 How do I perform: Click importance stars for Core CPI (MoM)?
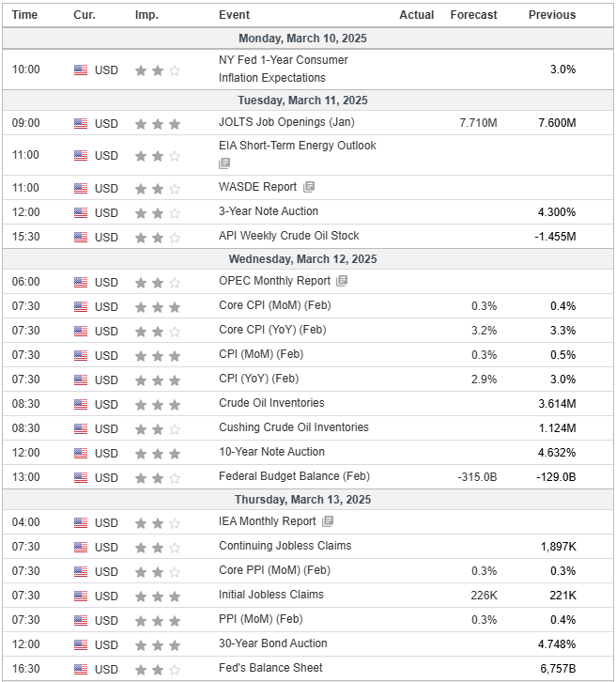(158, 307)
